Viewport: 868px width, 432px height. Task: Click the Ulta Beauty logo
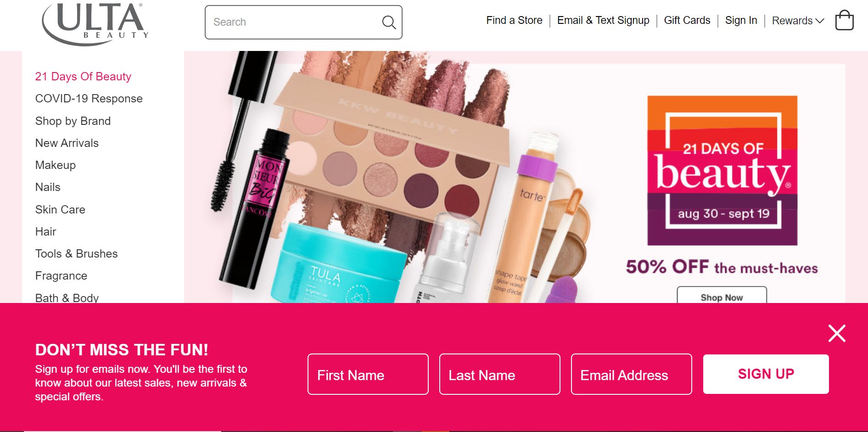click(x=95, y=24)
